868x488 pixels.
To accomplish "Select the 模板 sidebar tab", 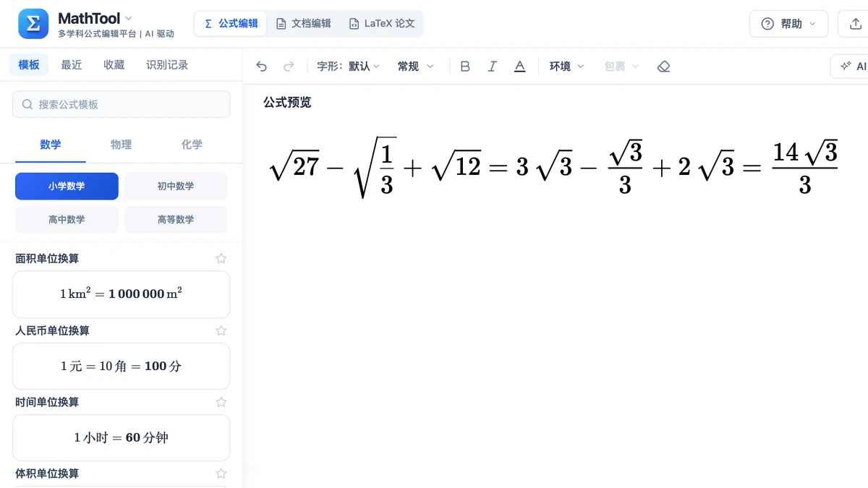I will tap(29, 65).
